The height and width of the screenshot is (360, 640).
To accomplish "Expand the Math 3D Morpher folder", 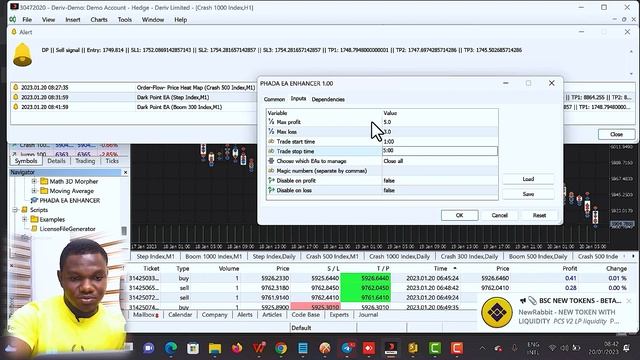I will pos(34,181).
